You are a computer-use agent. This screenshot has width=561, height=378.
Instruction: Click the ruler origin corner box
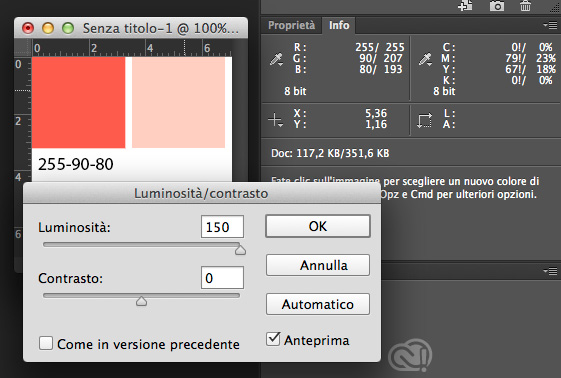(23, 48)
